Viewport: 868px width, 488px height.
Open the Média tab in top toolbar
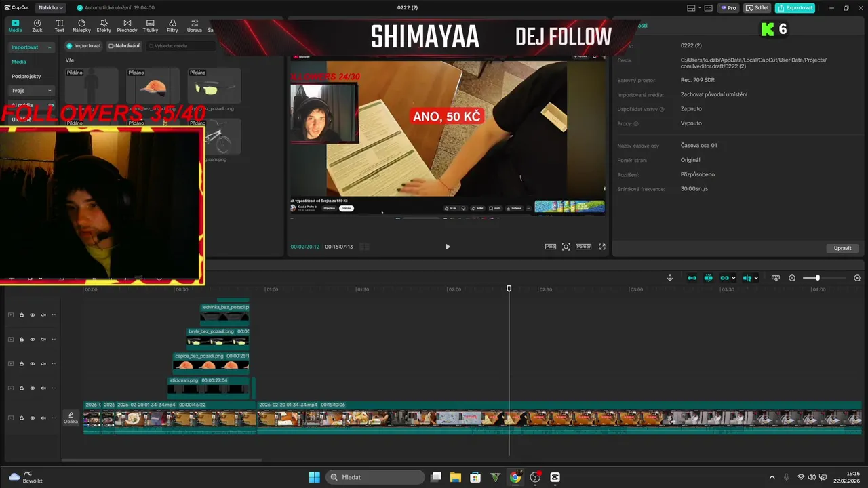[15, 26]
